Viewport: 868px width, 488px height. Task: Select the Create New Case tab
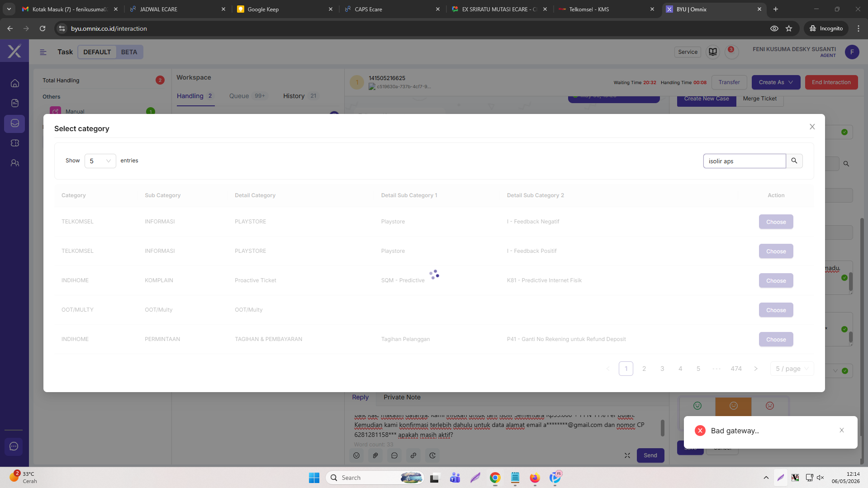click(706, 99)
